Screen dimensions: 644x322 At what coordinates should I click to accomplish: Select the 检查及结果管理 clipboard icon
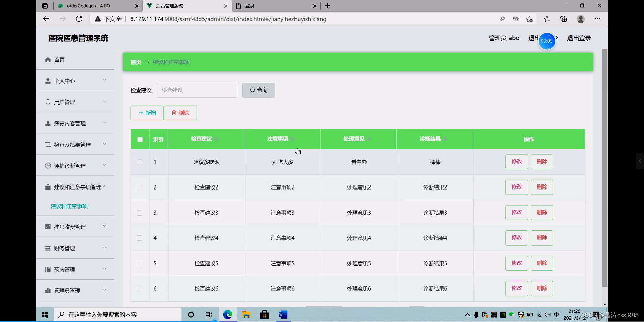point(48,144)
